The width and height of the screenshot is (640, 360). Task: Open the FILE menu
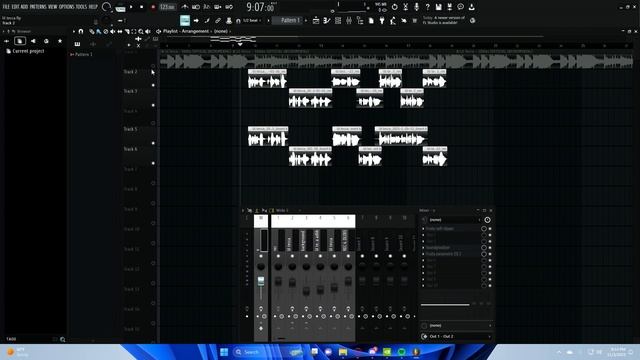[6, 7]
